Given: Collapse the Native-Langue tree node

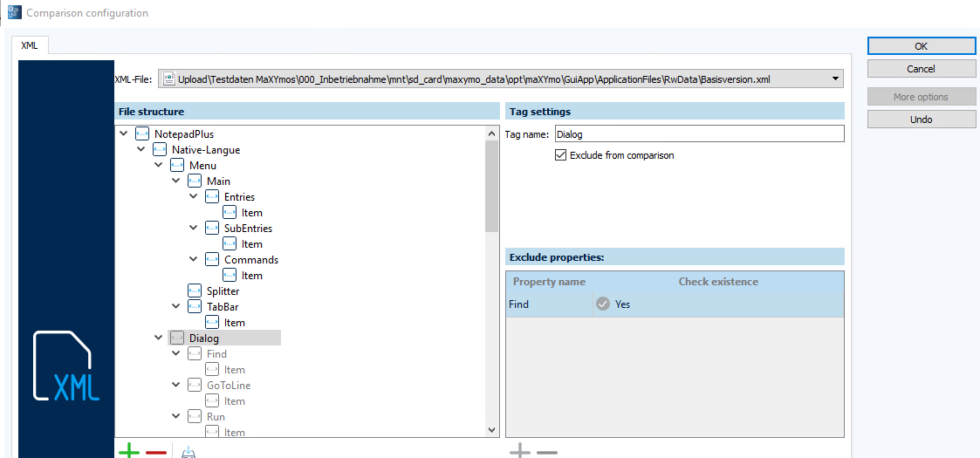Looking at the screenshot, I should click(141, 150).
